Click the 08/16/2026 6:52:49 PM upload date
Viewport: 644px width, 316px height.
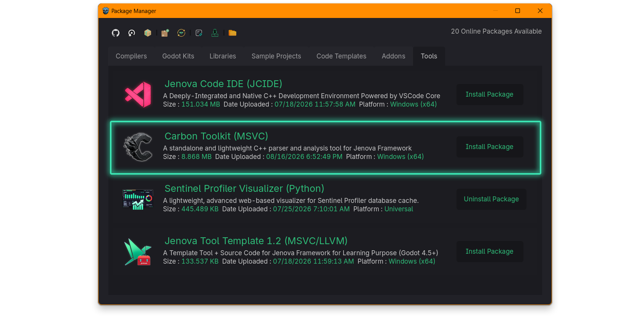pos(304,157)
